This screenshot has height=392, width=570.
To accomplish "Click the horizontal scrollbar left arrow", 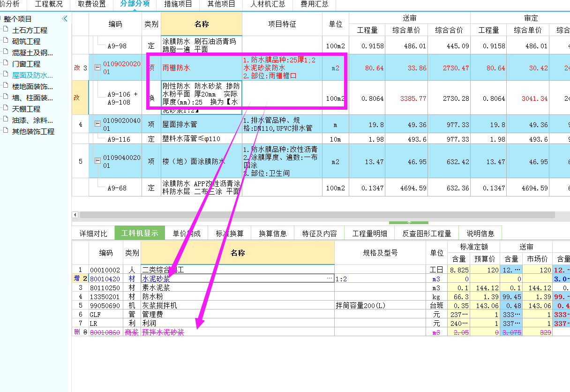I will 75,215.
